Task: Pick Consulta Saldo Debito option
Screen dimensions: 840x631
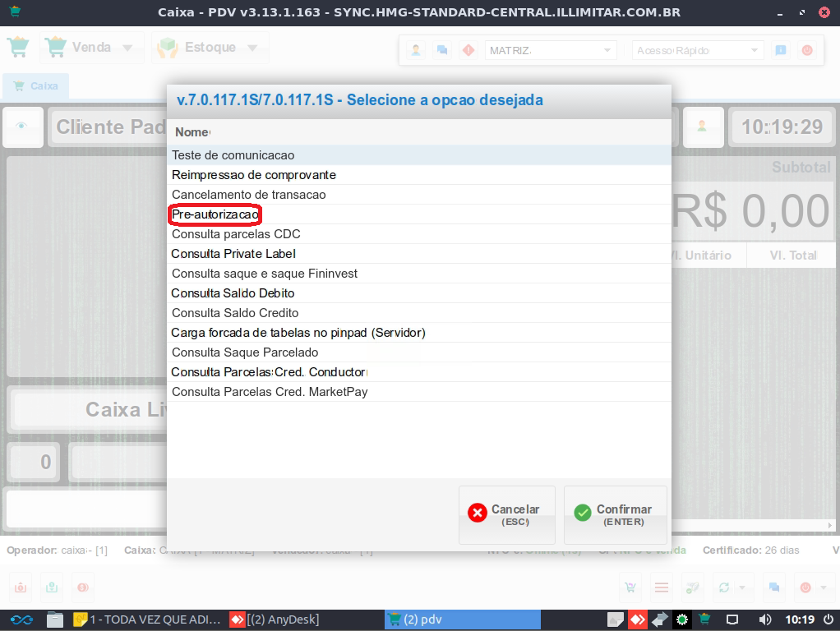Action: click(x=233, y=293)
